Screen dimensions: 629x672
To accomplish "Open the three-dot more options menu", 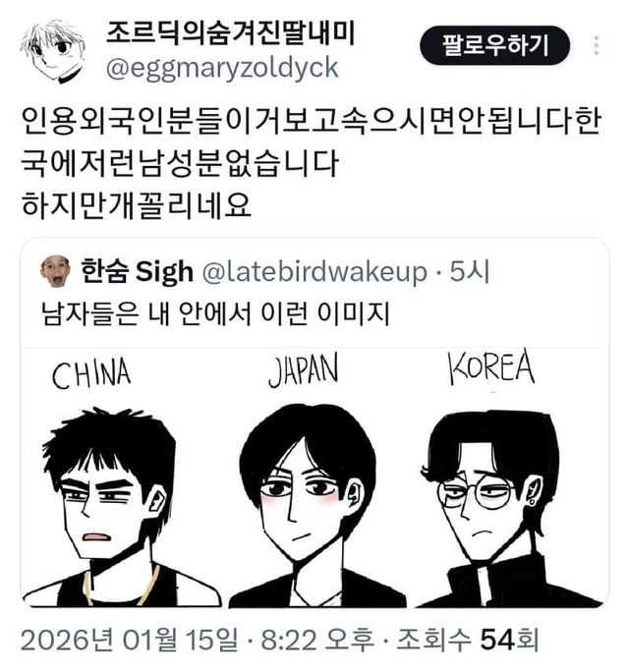I will pyautogui.click(x=597, y=45).
